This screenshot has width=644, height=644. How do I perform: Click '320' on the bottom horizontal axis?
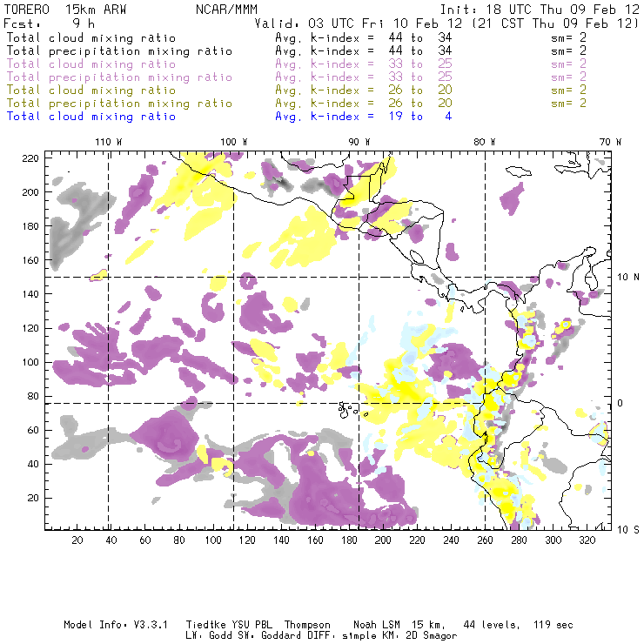(587, 540)
